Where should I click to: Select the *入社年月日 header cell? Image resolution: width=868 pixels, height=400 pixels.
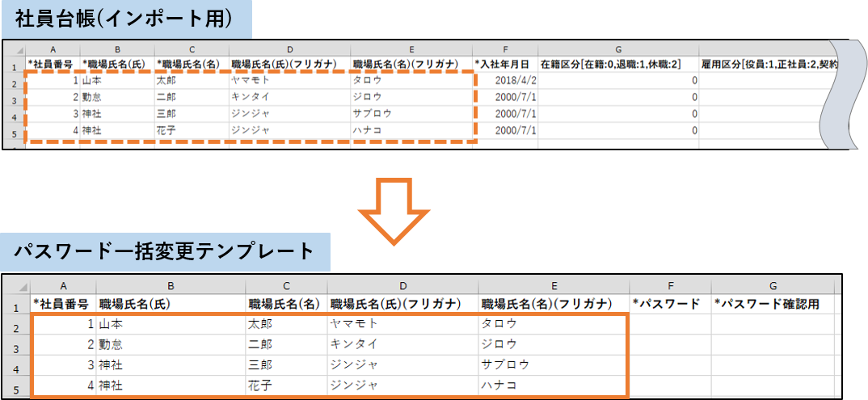coord(505,64)
